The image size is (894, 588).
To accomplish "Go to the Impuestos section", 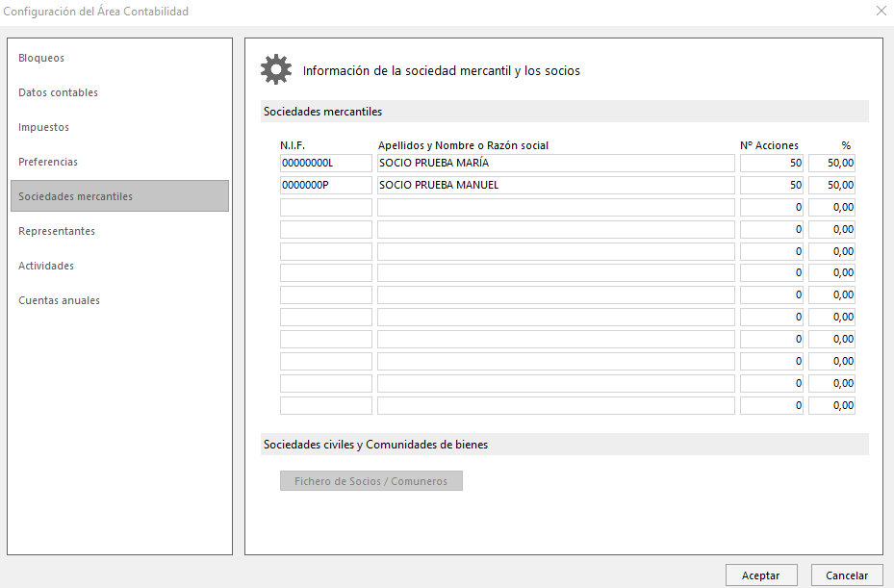I will 43,127.
